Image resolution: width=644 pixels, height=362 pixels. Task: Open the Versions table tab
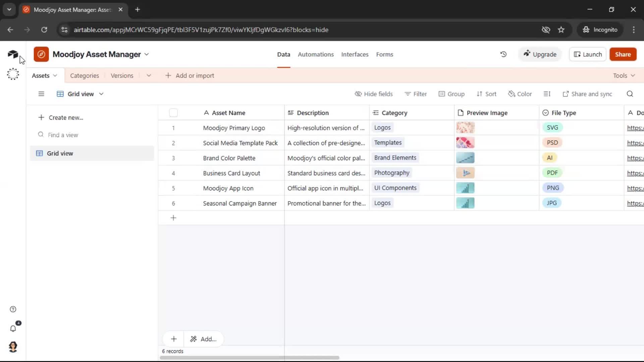[x=122, y=75]
